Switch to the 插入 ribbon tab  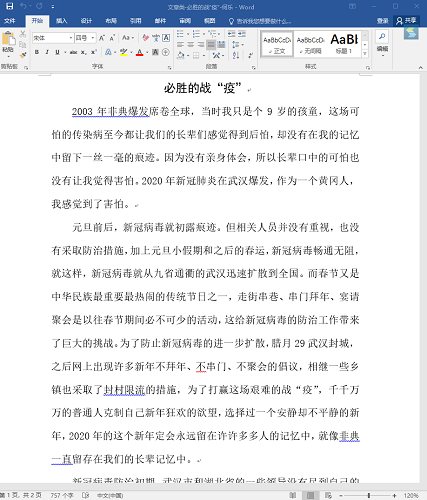click(62, 21)
